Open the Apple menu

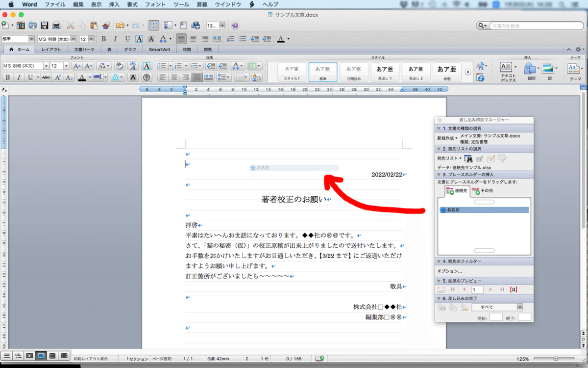(x=10, y=4)
